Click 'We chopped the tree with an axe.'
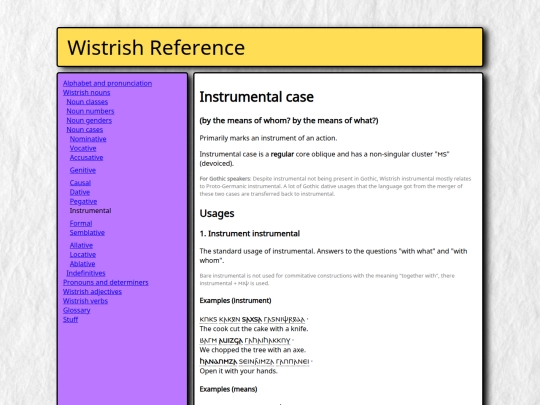This screenshot has height=405, width=540. coord(252,350)
